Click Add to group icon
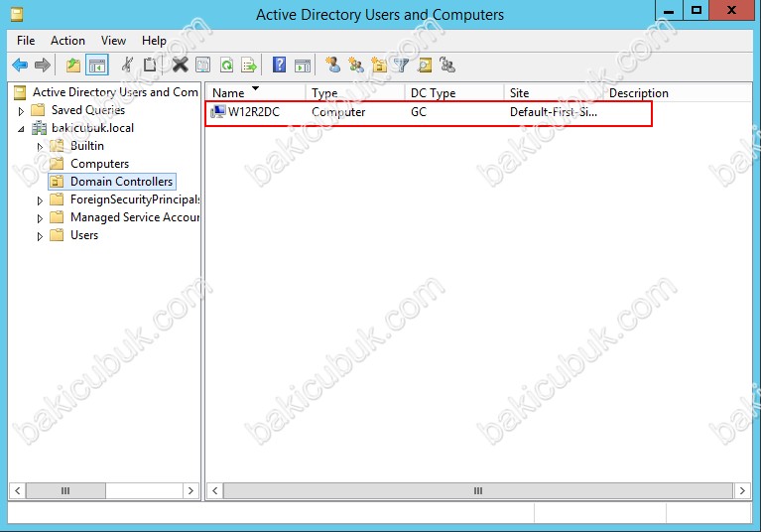Image resolution: width=761 pixels, height=532 pixels. point(447,65)
